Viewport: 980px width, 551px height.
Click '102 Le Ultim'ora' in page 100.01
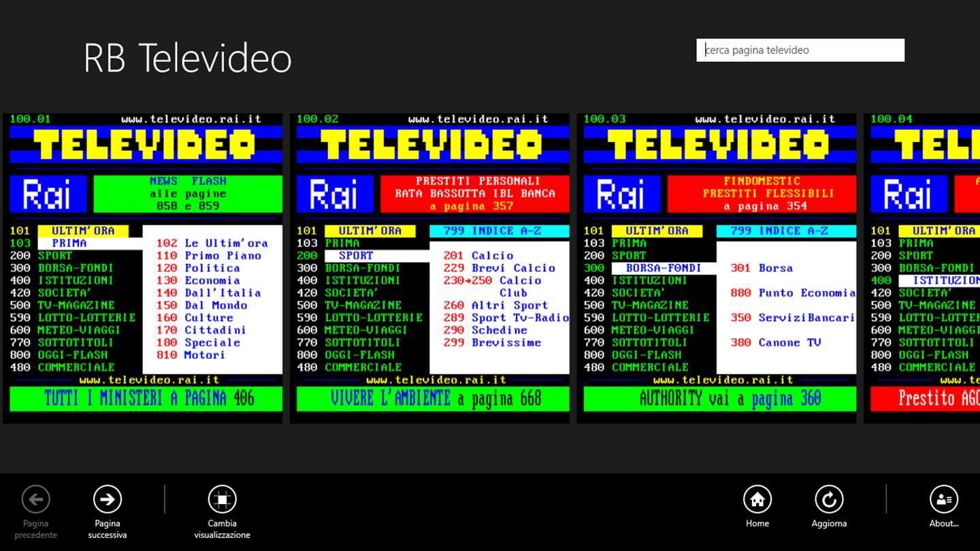212,243
